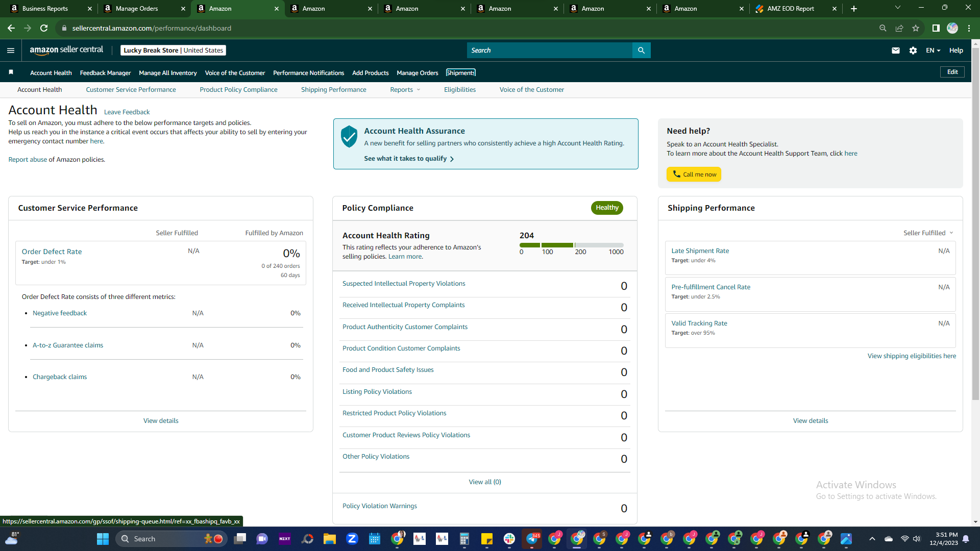980x551 pixels.
Task: Click the Windows taskbar Search box
Action: point(170,539)
